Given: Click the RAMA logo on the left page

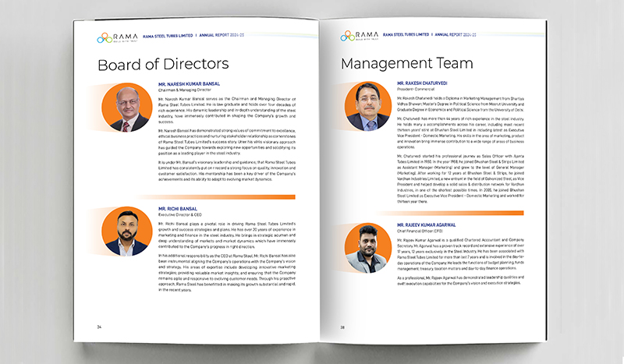Looking at the screenshot, I should click(113, 37).
